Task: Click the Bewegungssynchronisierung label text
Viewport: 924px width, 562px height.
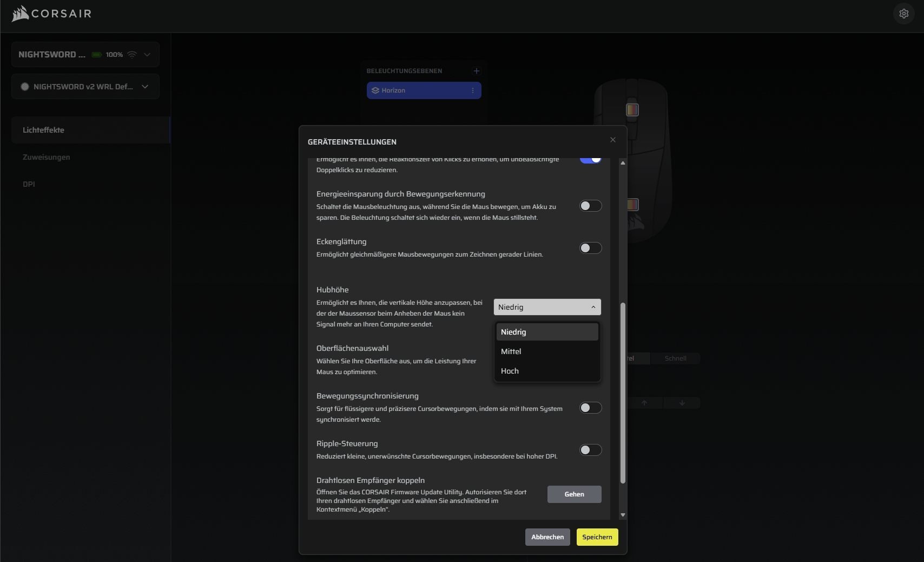Action: point(367,396)
